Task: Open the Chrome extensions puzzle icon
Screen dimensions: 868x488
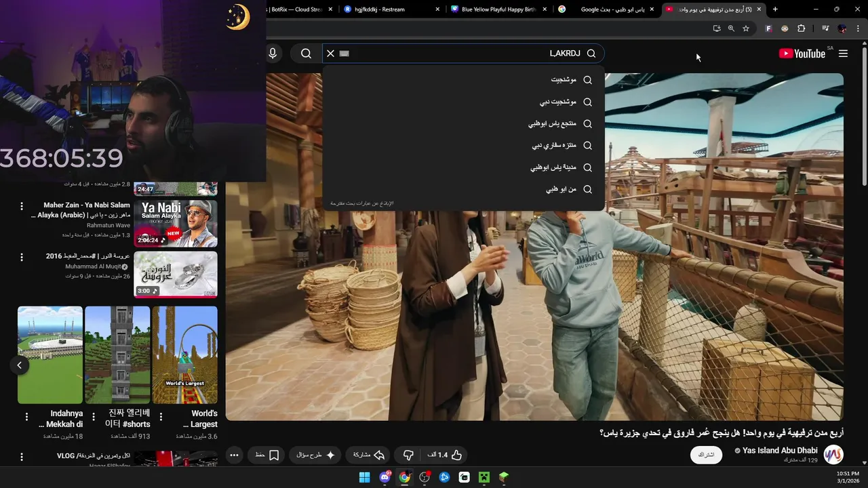Action: pos(802,28)
